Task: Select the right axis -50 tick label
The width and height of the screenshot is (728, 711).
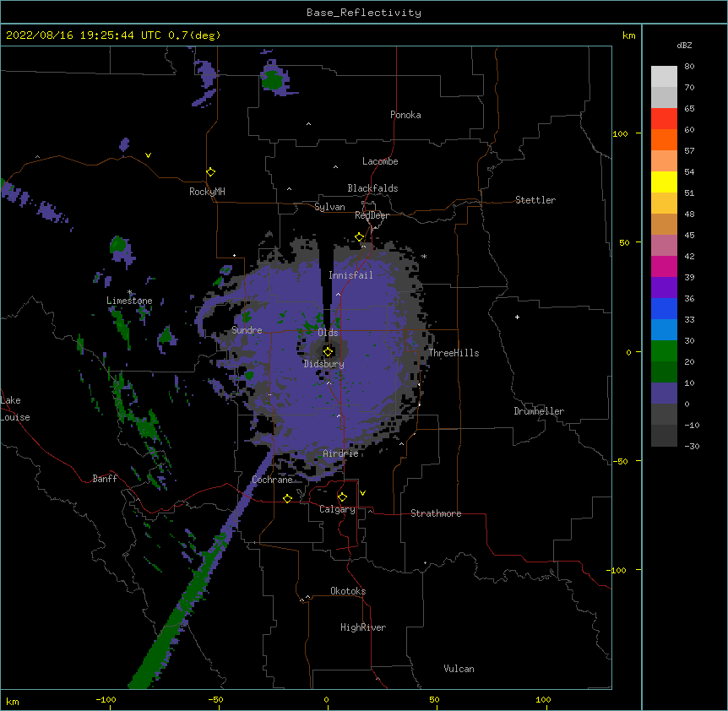Action: (620, 461)
